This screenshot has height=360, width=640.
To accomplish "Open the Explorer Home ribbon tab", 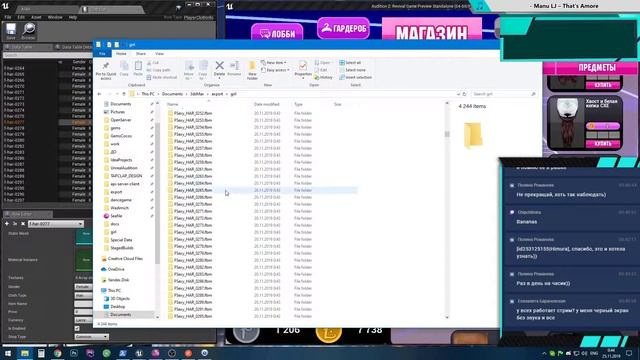I will pyautogui.click(x=121, y=53).
